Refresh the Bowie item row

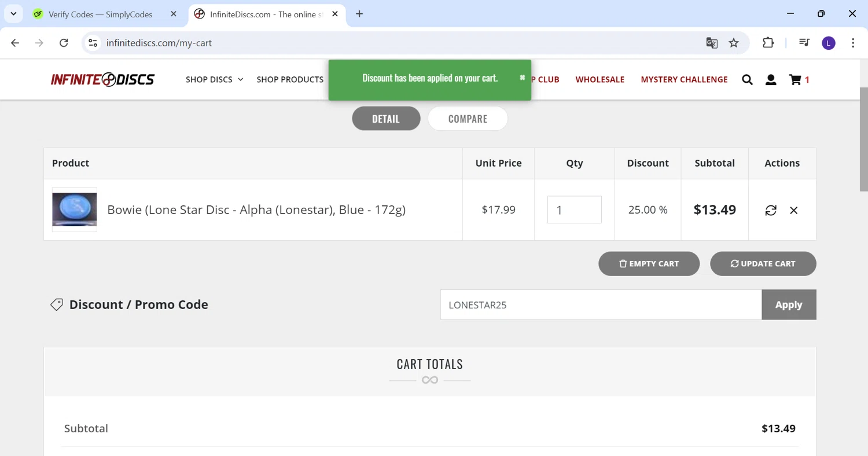pos(771,210)
